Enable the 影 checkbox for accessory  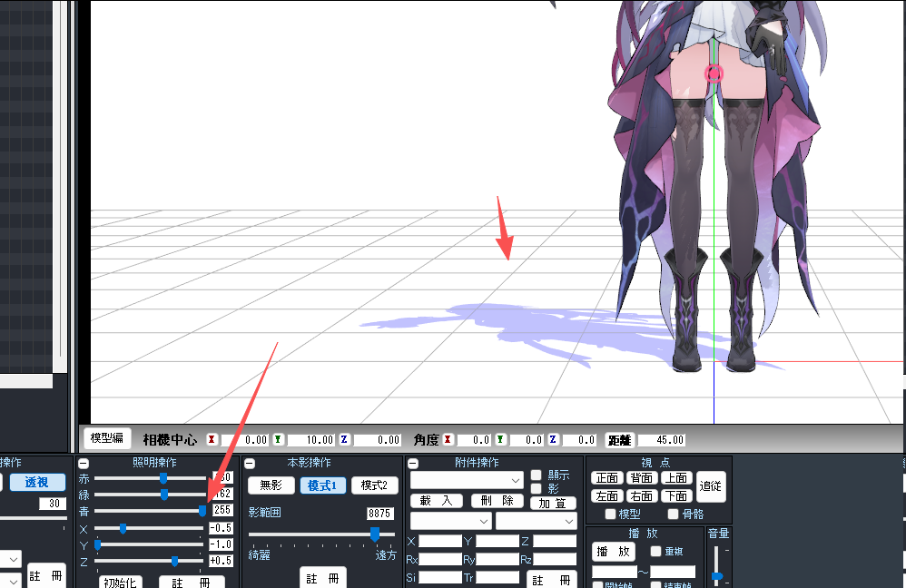coord(537,489)
